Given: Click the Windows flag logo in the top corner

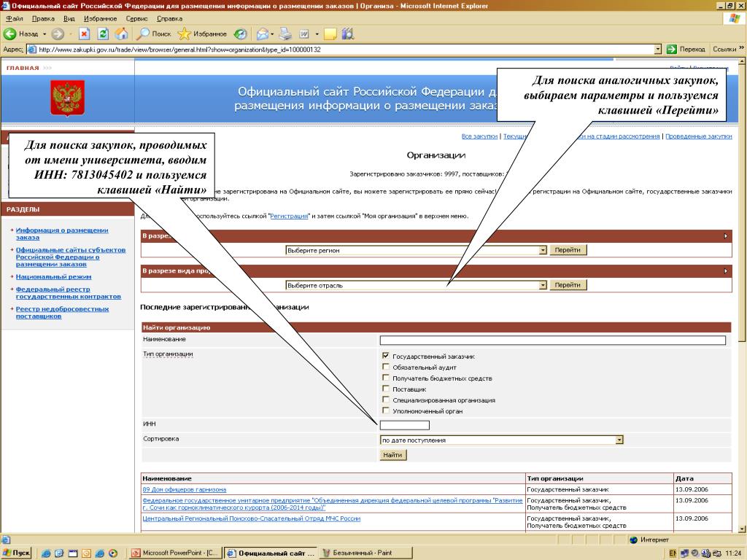Looking at the screenshot, I should click(735, 18).
